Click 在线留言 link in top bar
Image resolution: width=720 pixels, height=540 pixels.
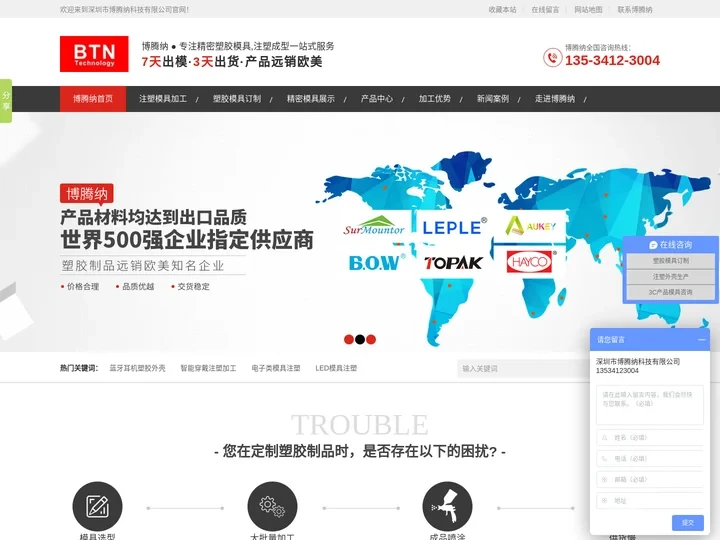(546, 10)
